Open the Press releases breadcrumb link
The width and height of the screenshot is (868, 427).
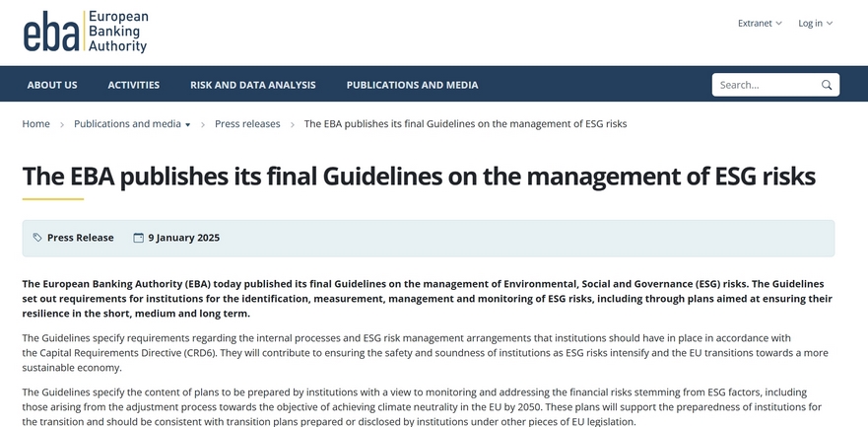click(247, 124)
